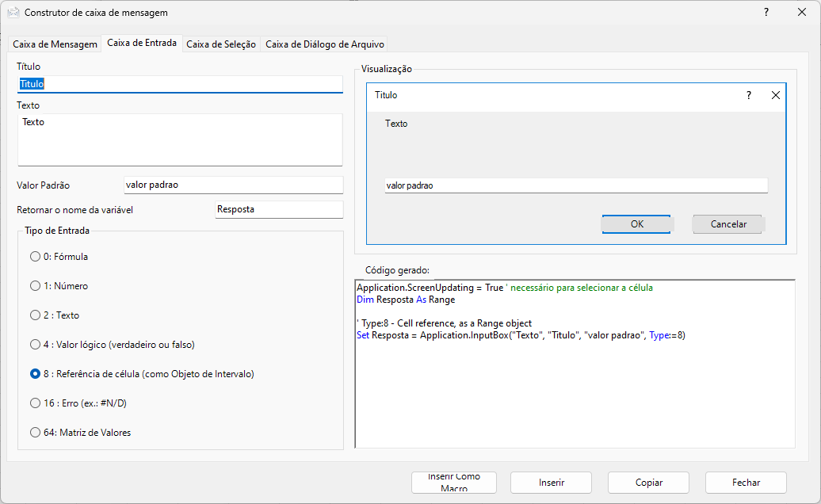Click the Inserir button
Screen dimensions: 821x504
coord(552,483)
